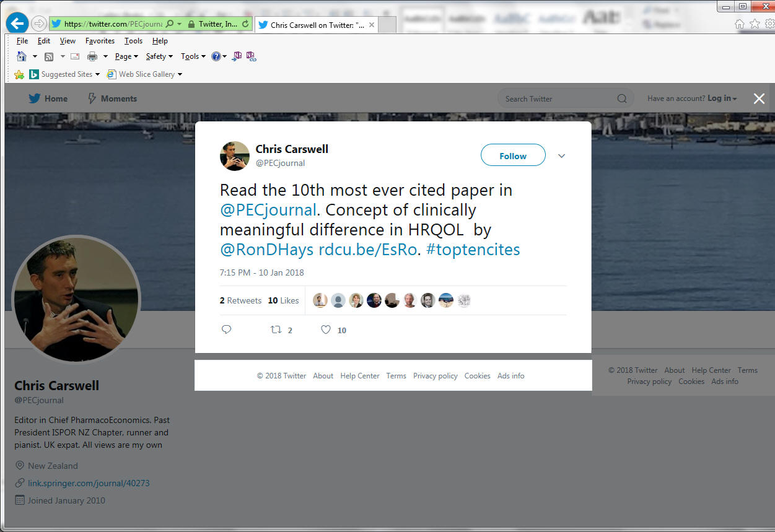
Task: Click the security lock icon in address bar
Action: (191, 24)
